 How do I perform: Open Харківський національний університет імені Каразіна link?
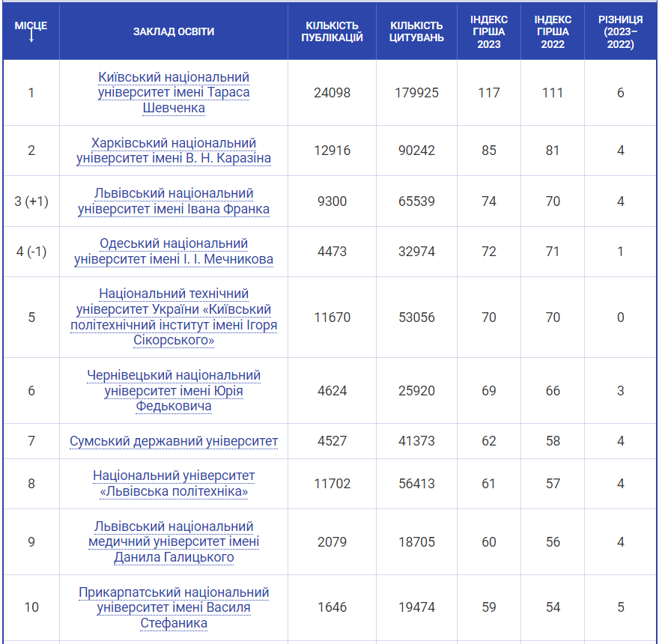coord(174,151)
